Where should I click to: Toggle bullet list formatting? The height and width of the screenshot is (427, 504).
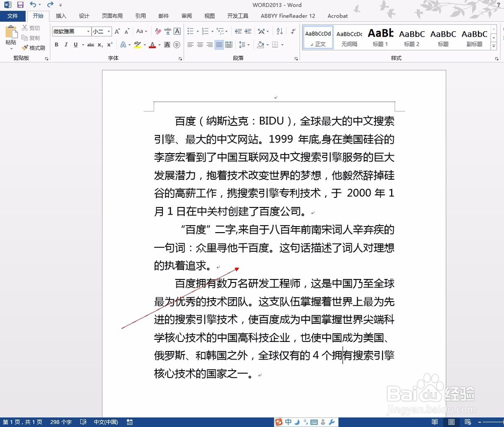click(191, 31)
